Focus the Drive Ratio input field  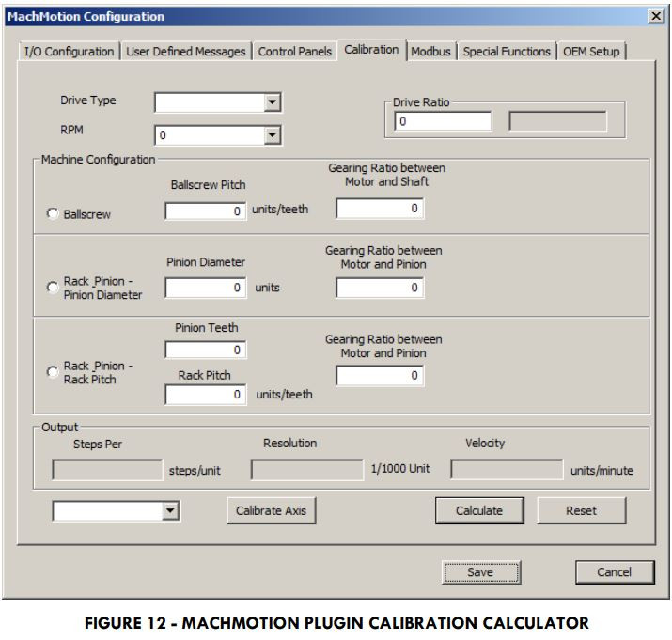click(x=443, y=121)
